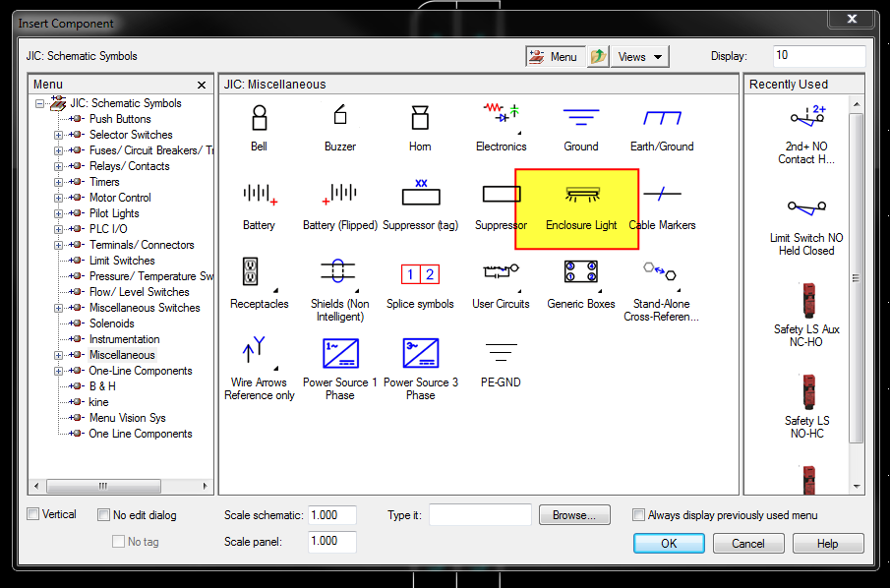The width and height of the screenshot is (890, 588).
Task: Select Solenoids in the menu tree
Action: pos(112,323)
